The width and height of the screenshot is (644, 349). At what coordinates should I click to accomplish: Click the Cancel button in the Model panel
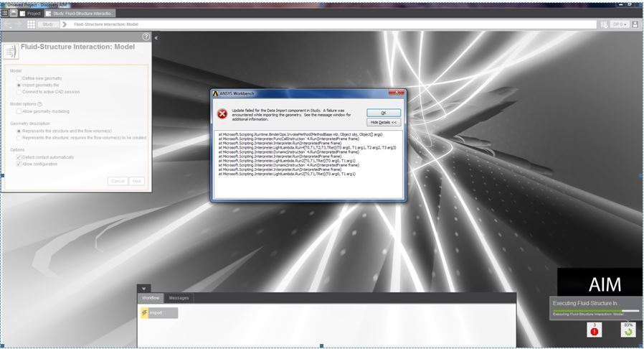click(118, 181)
